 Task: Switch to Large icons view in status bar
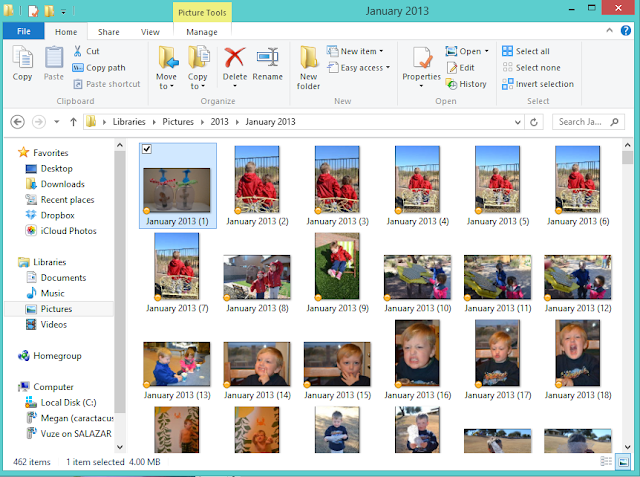(x=623, y=461)
